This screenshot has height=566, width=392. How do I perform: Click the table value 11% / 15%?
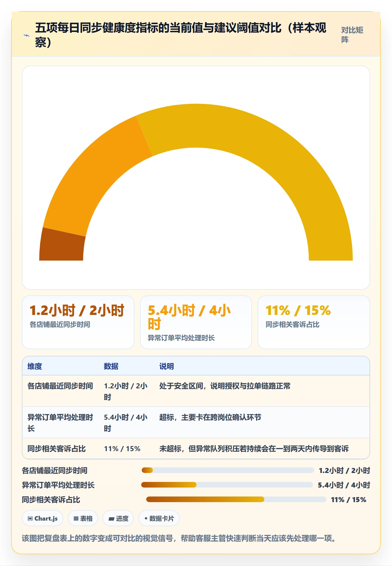122,449
